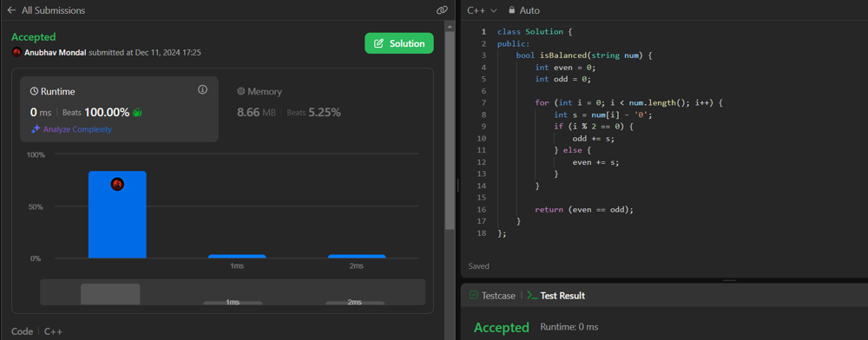Click the 2ms mini range bar
Image resolution: width=868 pixels, height=340 pixels.
[355, 303]
